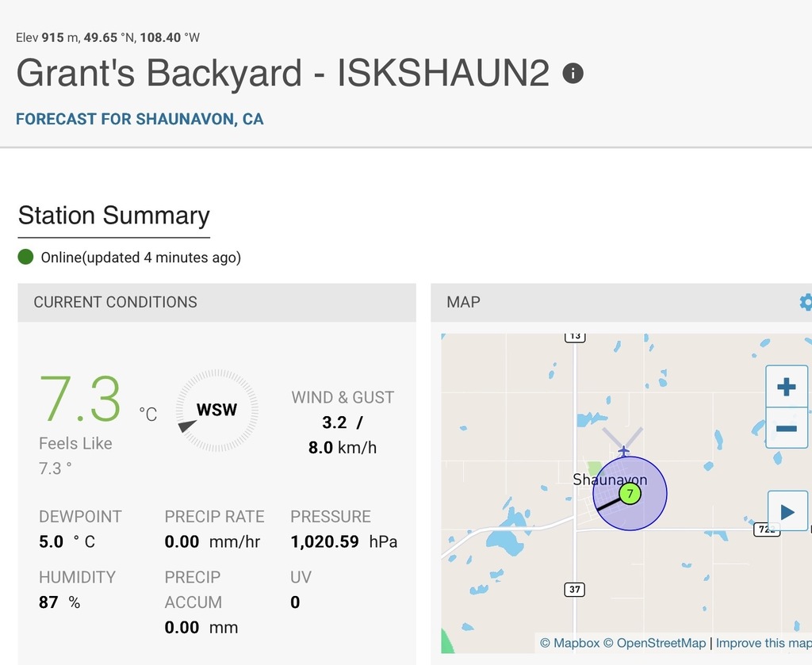Open the OpenStreetMap attribution link

pyautogui.click(x=654, y=643)
